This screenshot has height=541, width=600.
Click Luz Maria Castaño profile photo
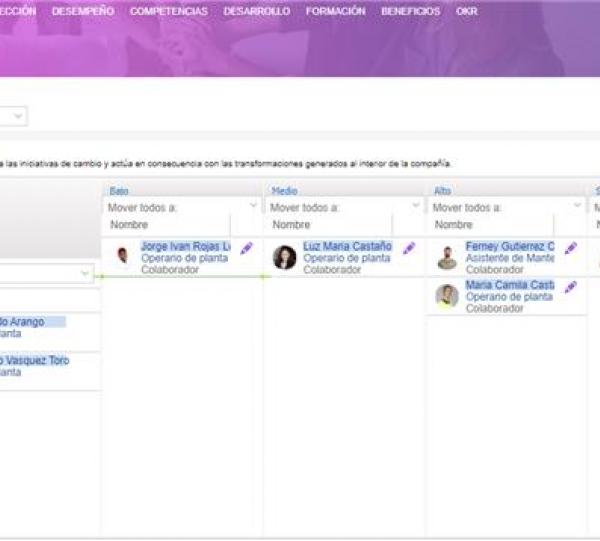point(285,257)
